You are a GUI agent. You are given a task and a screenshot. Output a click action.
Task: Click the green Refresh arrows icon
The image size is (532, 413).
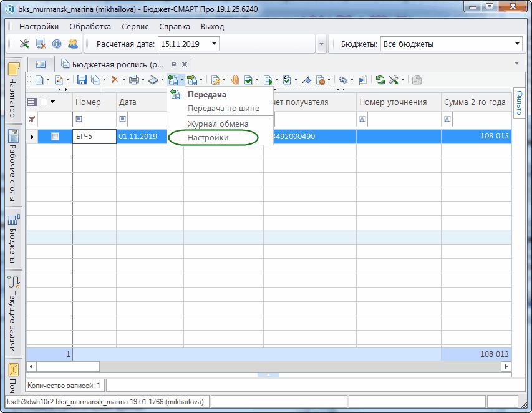point(380,80)
